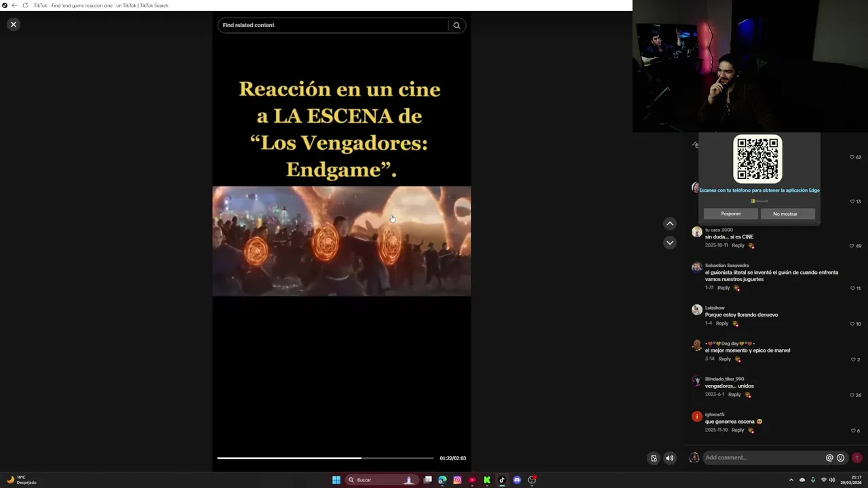Select the TikTok Search browser tab title
The height and width of the screenshot is (488, 868).
(x=101, y=5)
